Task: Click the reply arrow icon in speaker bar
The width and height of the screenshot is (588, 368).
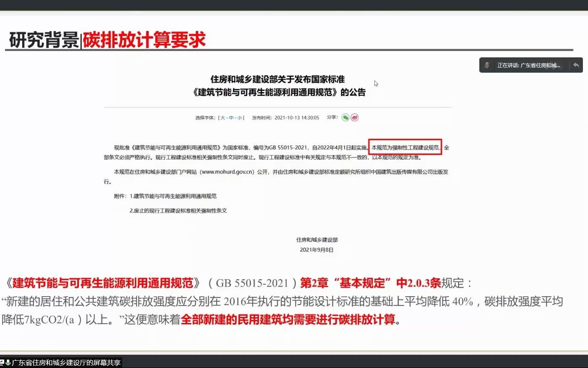Action: pos(576,65)
